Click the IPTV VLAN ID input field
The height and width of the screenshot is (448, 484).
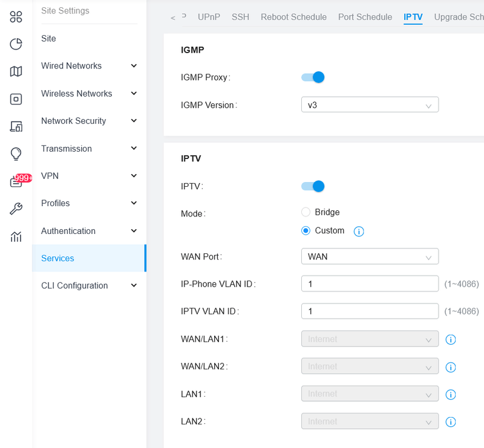[x=370, y=311]
